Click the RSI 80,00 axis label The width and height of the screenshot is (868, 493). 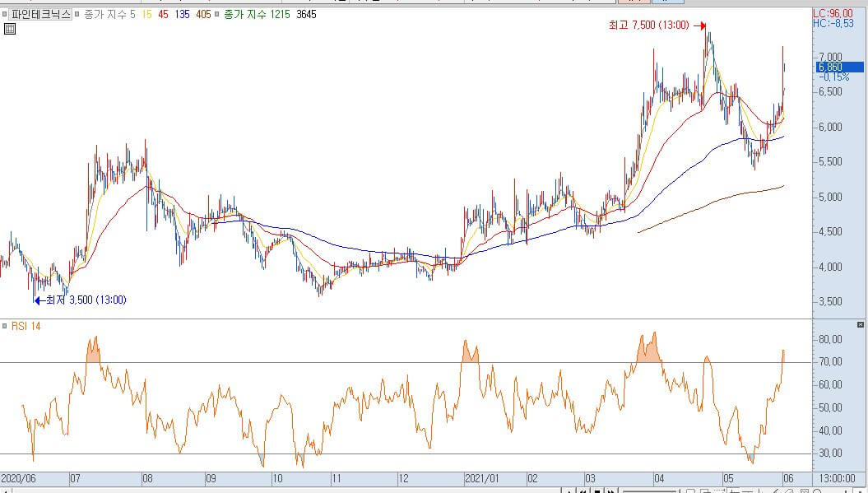[830, 339]
